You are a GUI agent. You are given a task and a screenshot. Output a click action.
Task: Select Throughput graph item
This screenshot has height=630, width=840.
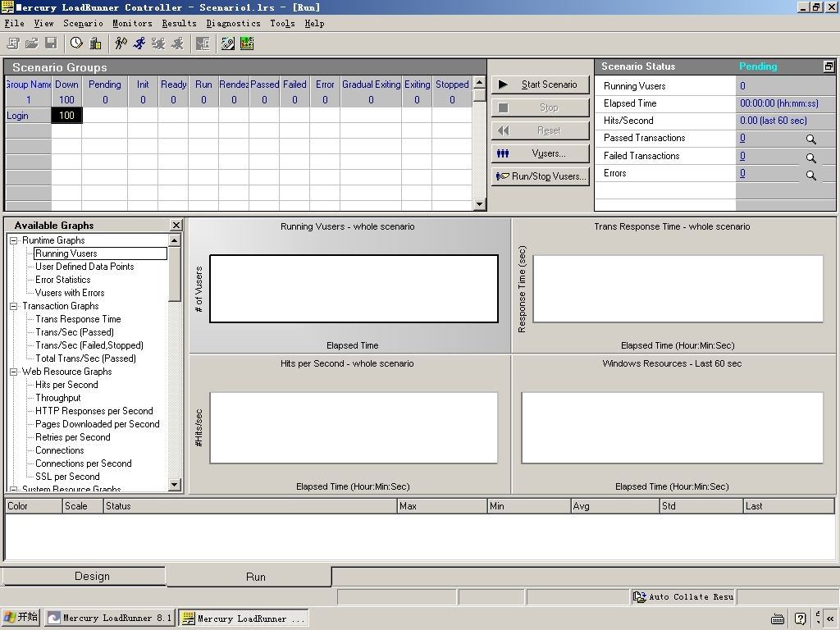pyautogui.click(x=58, y=398)
